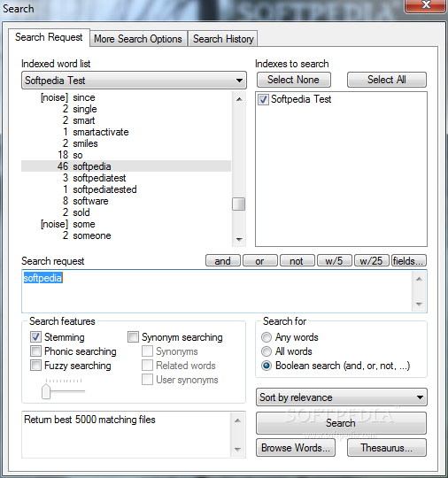
Task: Insert the w/5 proximity operator
Action: (335, 260)
